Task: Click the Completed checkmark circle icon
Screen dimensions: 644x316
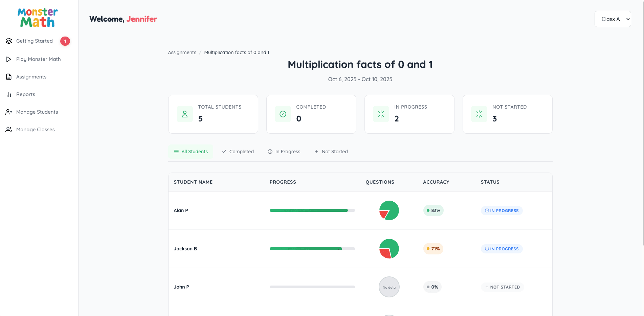Action: pyautogui.click(x=283, y=114)
